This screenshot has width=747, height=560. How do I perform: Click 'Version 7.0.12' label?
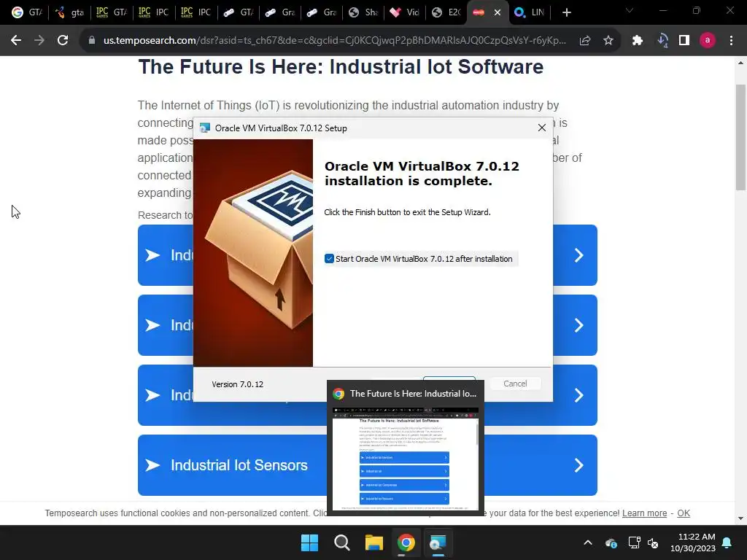click(237, 384)
